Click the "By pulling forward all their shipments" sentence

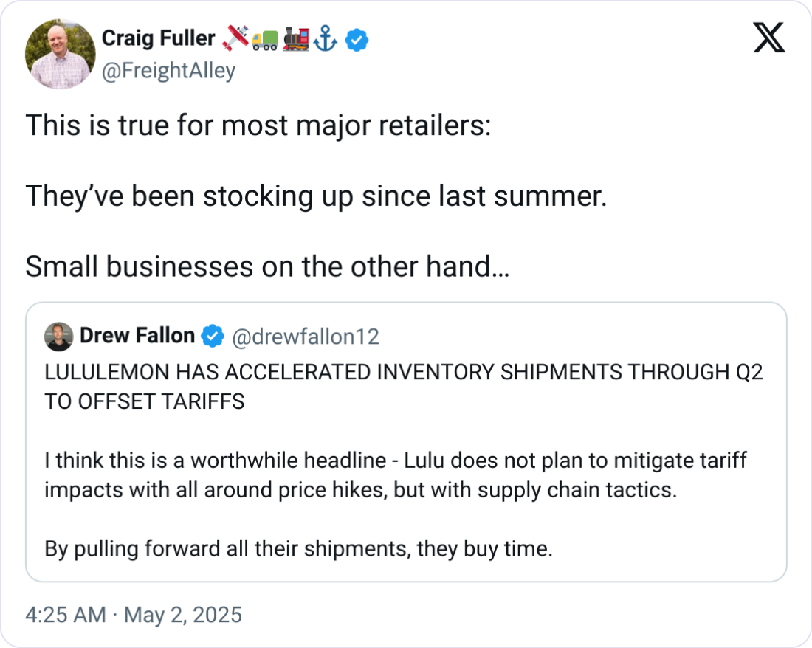click(298, 549)
